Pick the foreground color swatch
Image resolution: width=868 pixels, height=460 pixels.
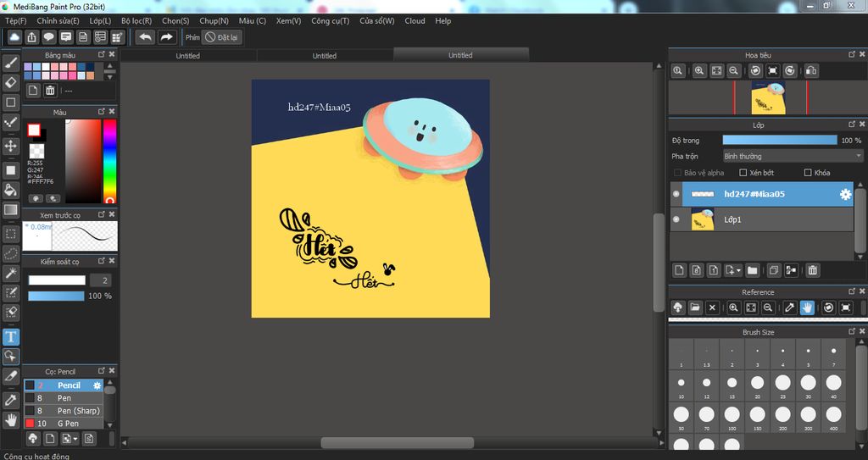pyautogui.click(x=34, y=130)
